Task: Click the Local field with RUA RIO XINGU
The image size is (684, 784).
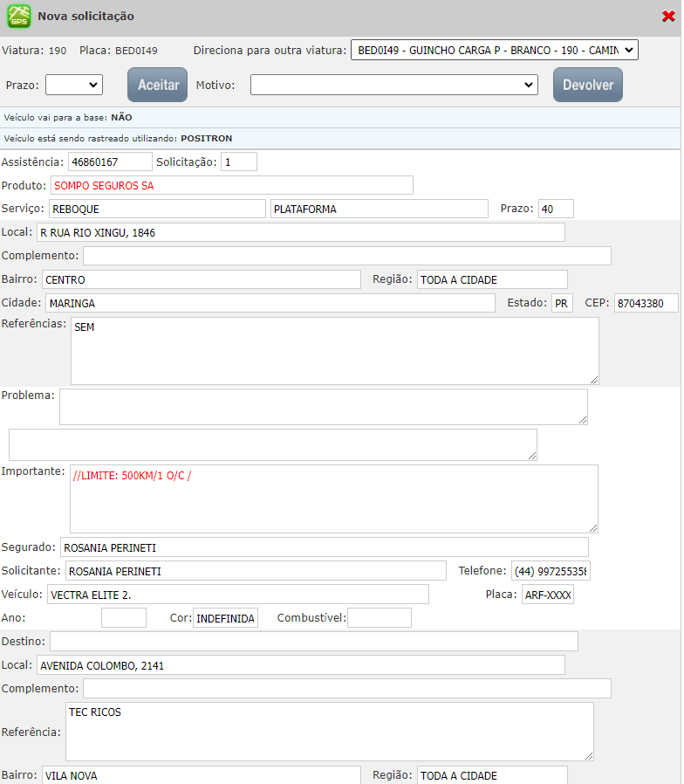Action: click(300, 232)
